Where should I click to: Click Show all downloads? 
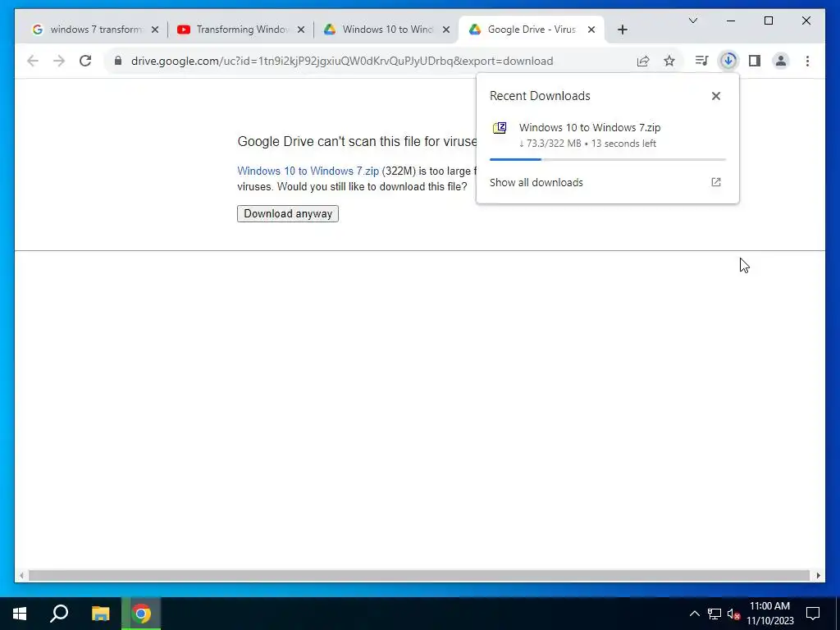(536, 182)
